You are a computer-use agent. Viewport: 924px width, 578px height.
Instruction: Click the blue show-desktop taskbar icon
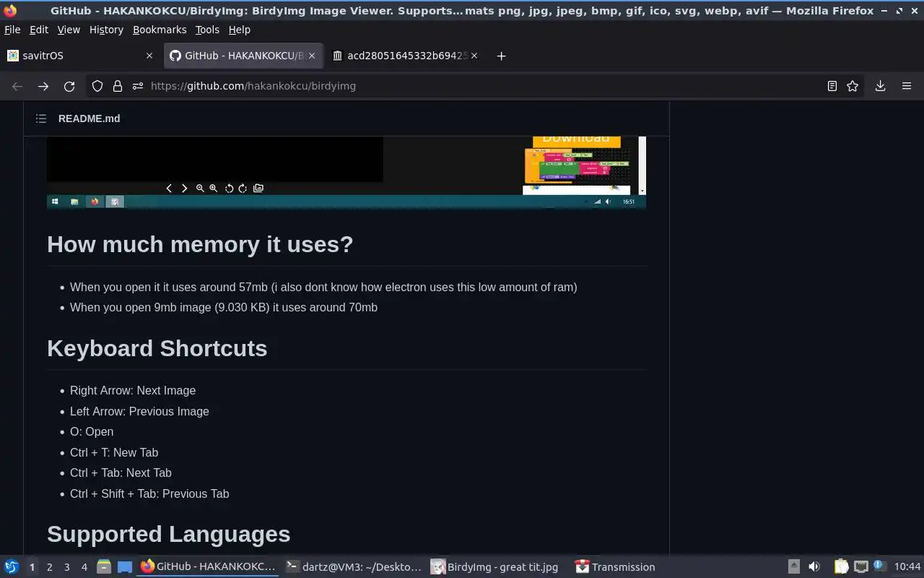(x=124, y=567)
